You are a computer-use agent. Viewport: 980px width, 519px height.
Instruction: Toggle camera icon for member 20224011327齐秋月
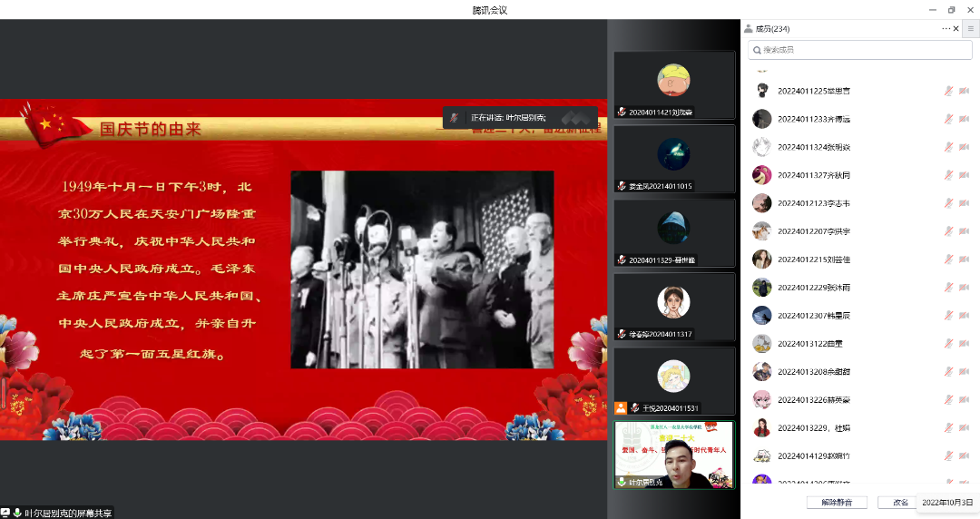(x=964, y=175)
